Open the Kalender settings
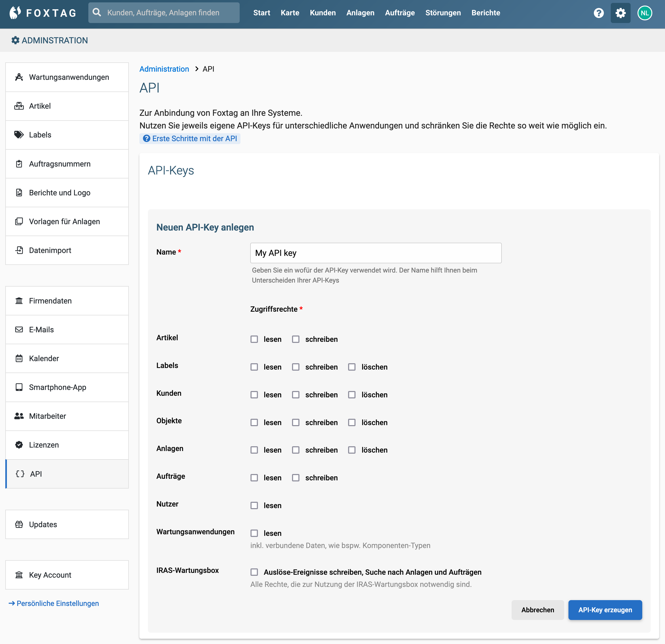This screenshot has height=644, width=665. click(43, 358)
